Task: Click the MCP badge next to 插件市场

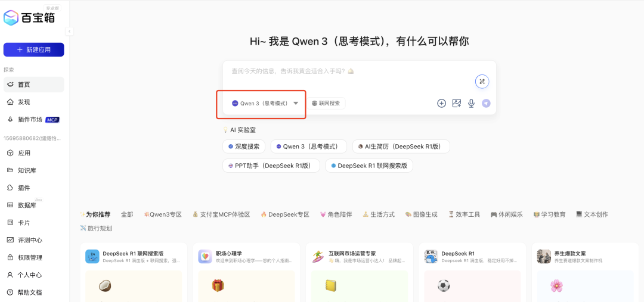Action: click(x=52, y=120)
